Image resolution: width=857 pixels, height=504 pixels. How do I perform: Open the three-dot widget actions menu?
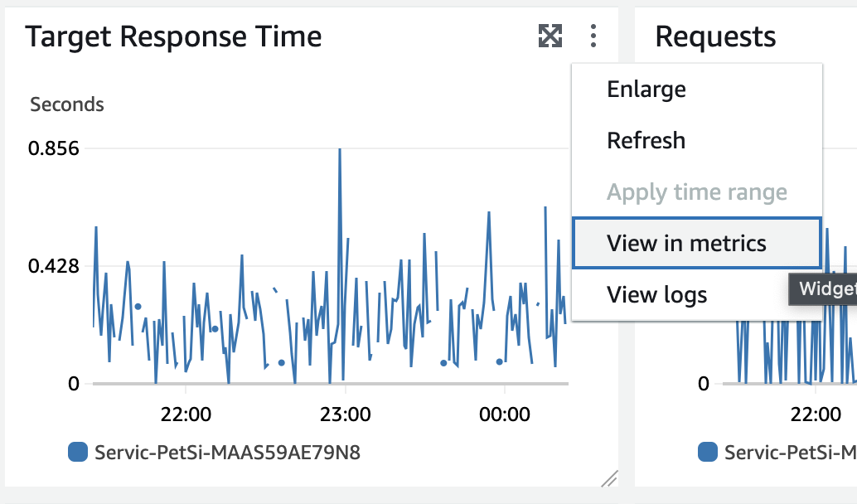click(593, 36)
